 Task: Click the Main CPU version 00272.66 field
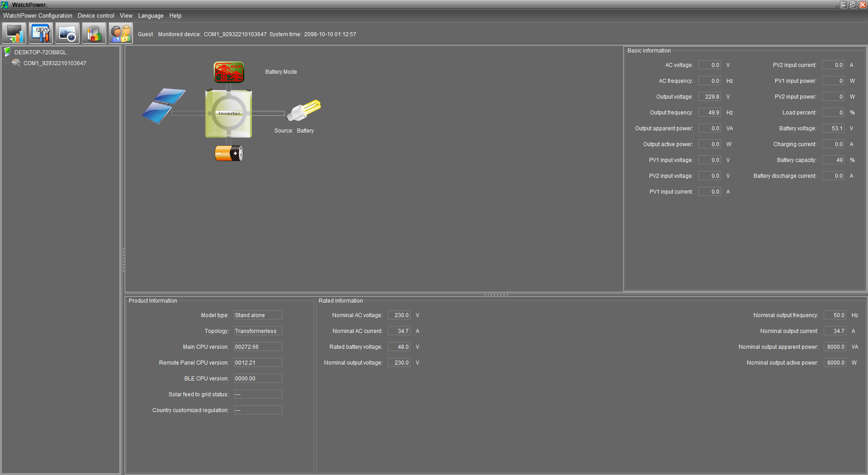[258, 347]
